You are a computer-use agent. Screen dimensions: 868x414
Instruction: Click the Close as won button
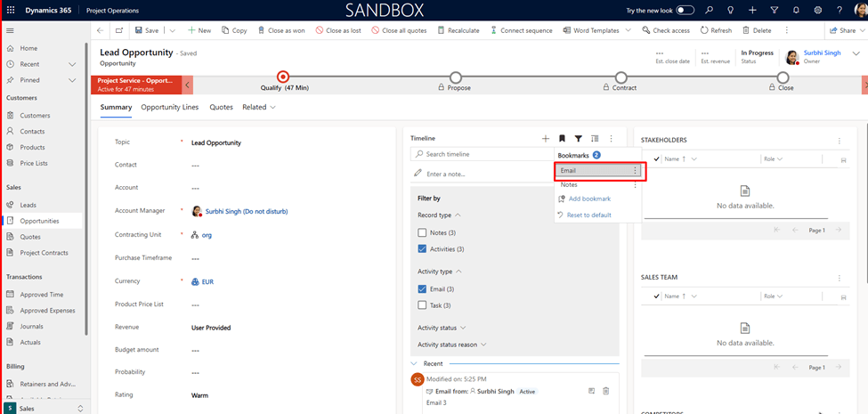pos(280,30)
